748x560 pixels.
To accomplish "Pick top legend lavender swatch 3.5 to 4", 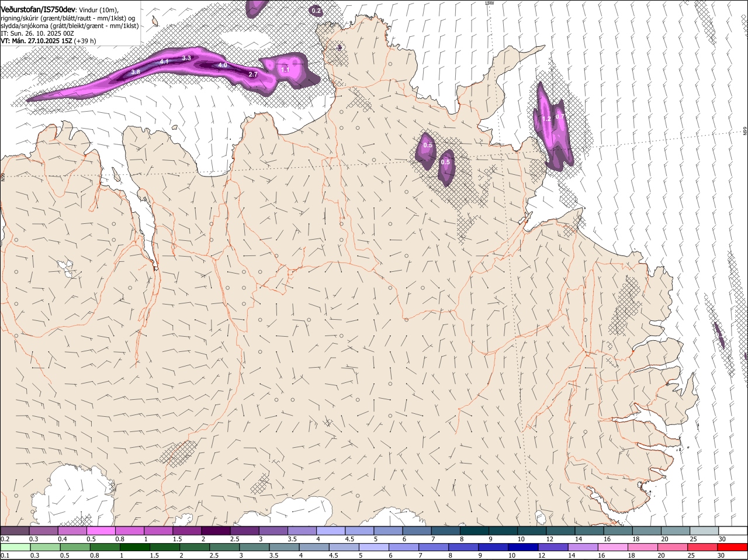I will (302, 530).
